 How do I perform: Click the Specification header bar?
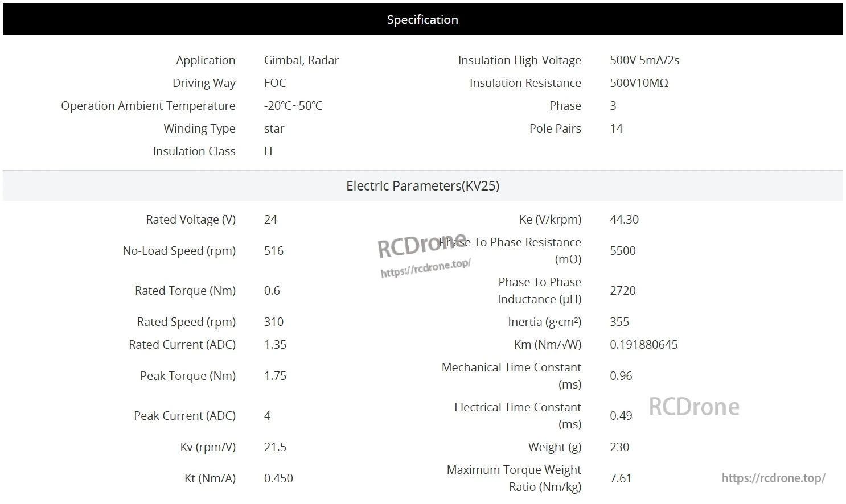[422, 19]
